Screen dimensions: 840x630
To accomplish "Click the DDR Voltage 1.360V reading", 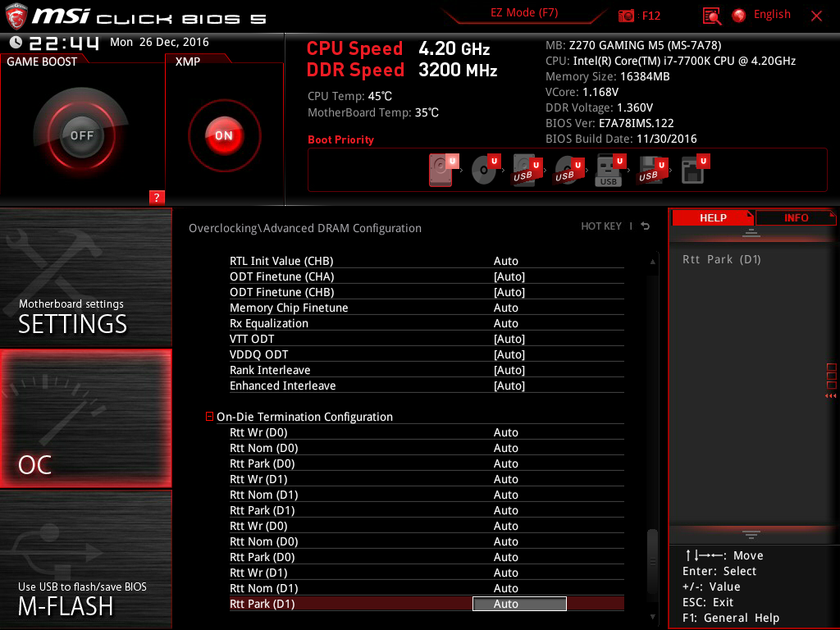I will (599, 107).
